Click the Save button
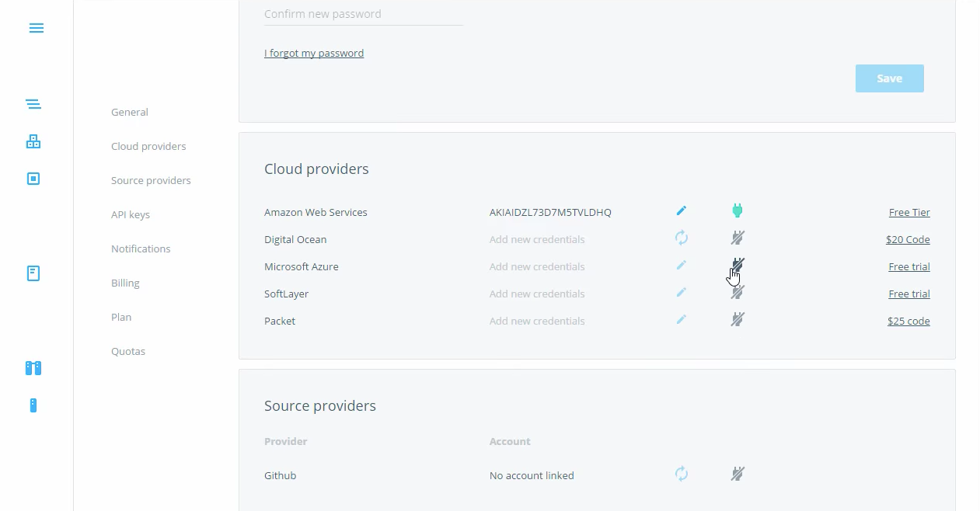This screenshot has width=980, height=511. pos(889,78)
